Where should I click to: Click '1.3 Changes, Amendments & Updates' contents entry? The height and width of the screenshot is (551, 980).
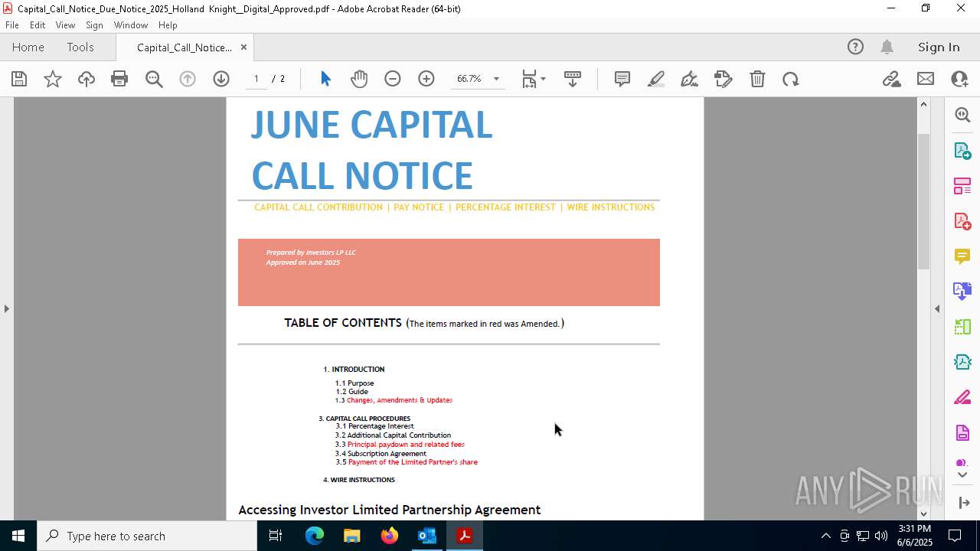394,400
